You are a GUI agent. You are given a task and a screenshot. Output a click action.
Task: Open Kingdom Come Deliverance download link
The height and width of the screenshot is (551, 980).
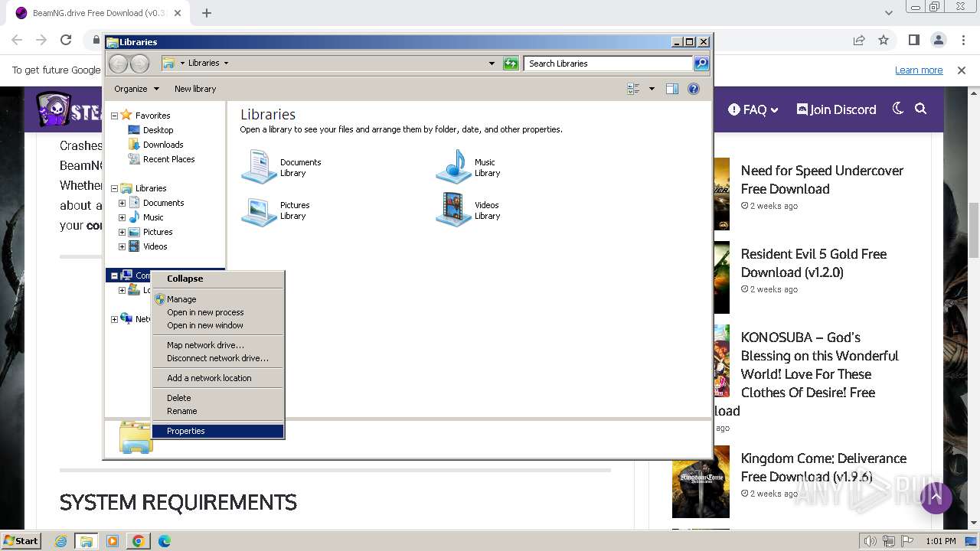(824, 468)
